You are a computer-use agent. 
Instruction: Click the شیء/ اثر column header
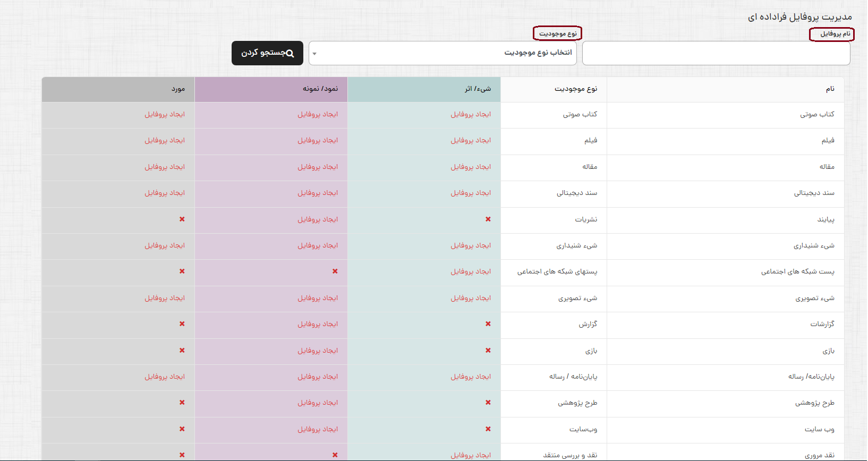tap(478, 89)
